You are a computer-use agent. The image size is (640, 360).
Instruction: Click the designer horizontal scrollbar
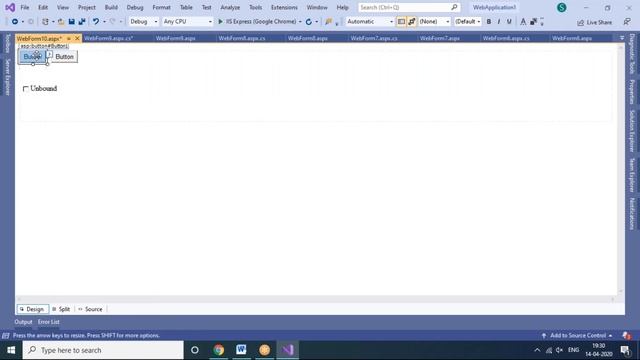point(316,299)
